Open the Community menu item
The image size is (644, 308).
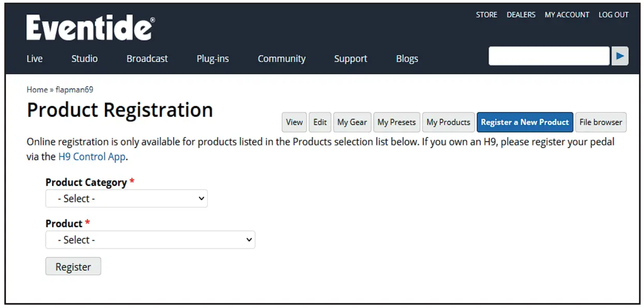point(281,58)
